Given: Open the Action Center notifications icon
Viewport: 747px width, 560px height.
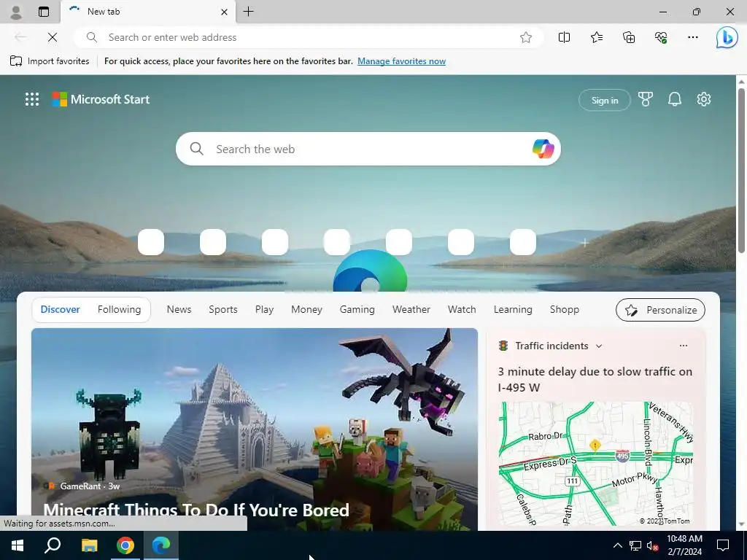Looking at the screenshot, I should point(723,545).
